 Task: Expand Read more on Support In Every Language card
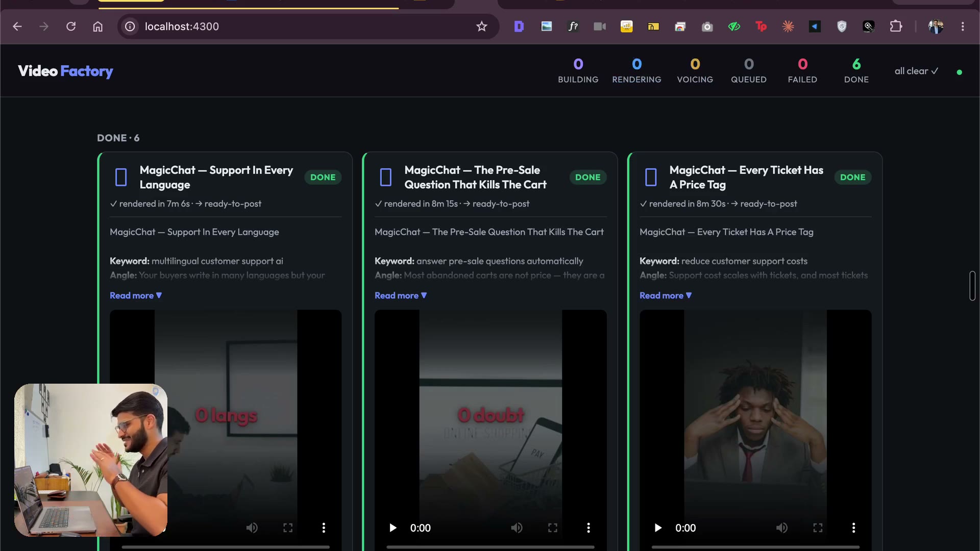pos(136,295)
